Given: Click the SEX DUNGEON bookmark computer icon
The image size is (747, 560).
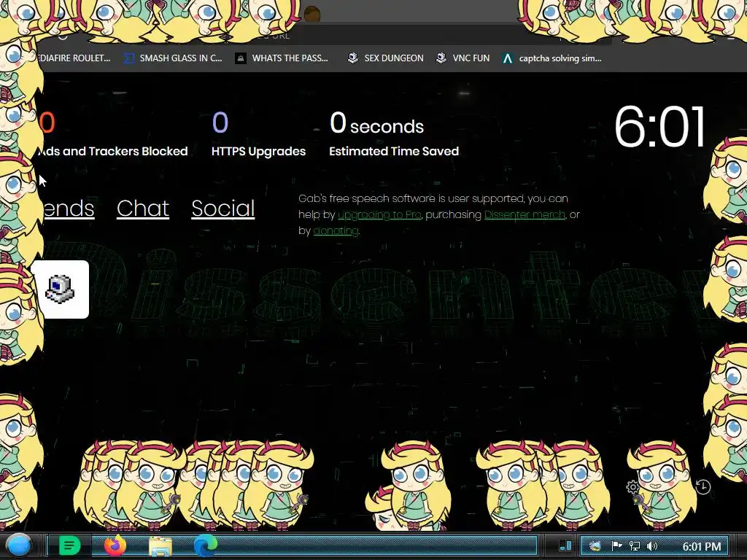Looking at the screenshot, I should (352, 58).
